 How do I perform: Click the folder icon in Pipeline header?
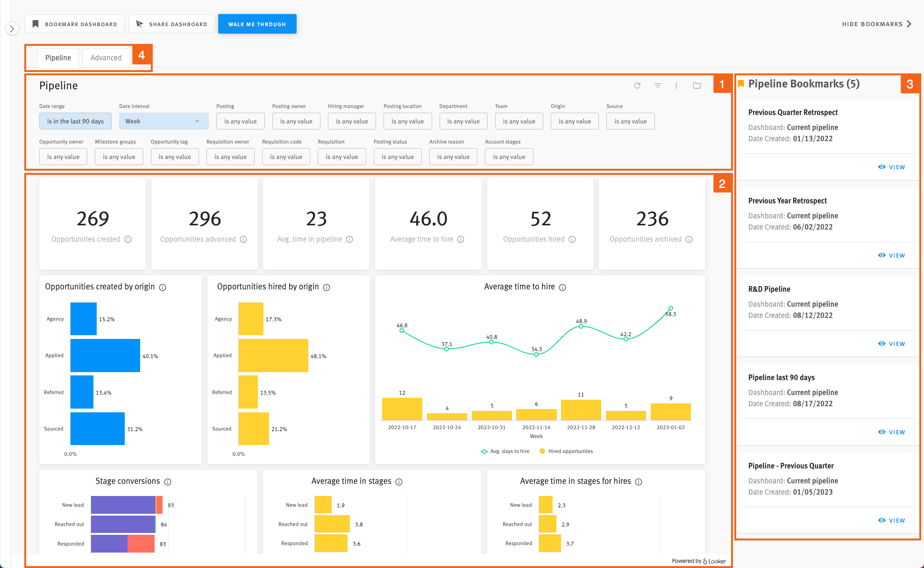[x=697, y=86]
